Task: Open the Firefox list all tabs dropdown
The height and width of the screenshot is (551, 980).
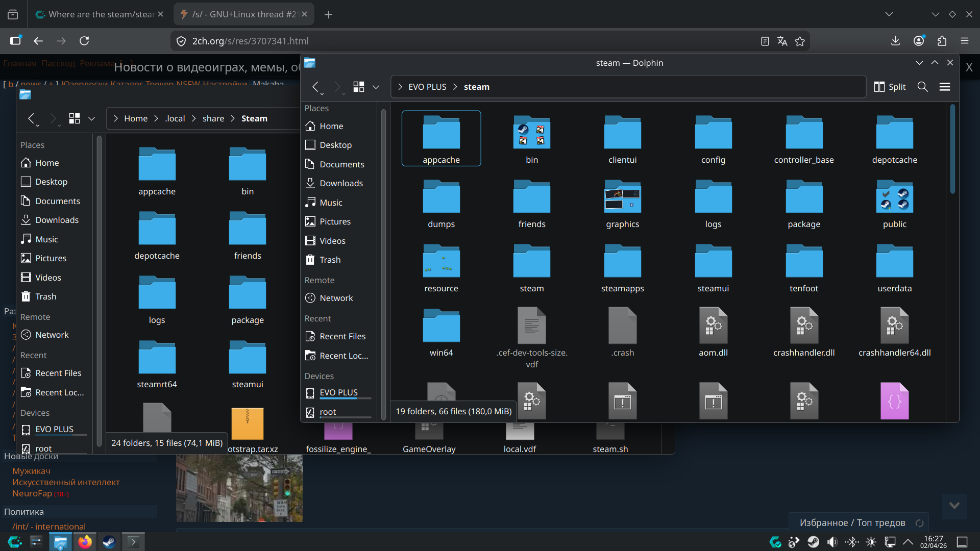Action: pyautogui.click(x=889, y=14)
